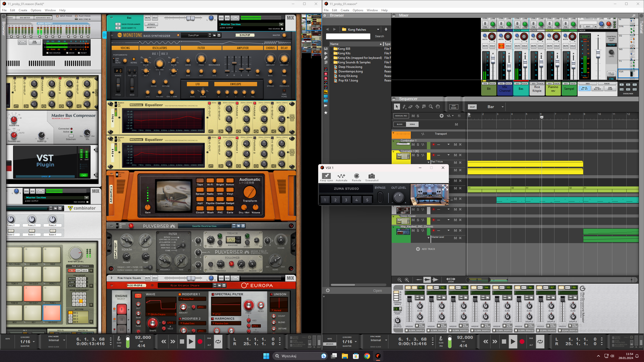The width and height of the screenshot is (644, 362).
Task: Click Screenshot camera icon in VSX 1 window
Action: pos(372,176)
